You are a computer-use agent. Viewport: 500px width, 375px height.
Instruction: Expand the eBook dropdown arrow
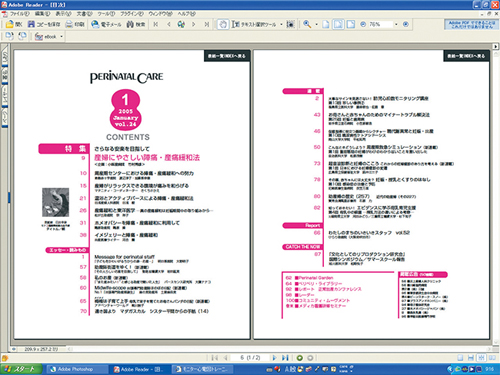61,36
